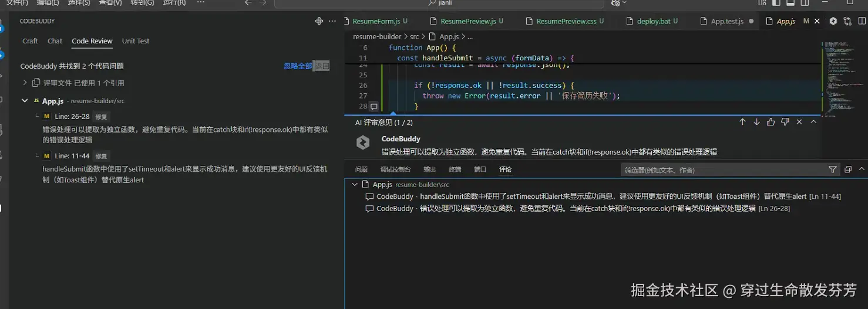The image size is (868, 309).
Task: Maximize the bottom panel with chevron
Action: (862, 169)
